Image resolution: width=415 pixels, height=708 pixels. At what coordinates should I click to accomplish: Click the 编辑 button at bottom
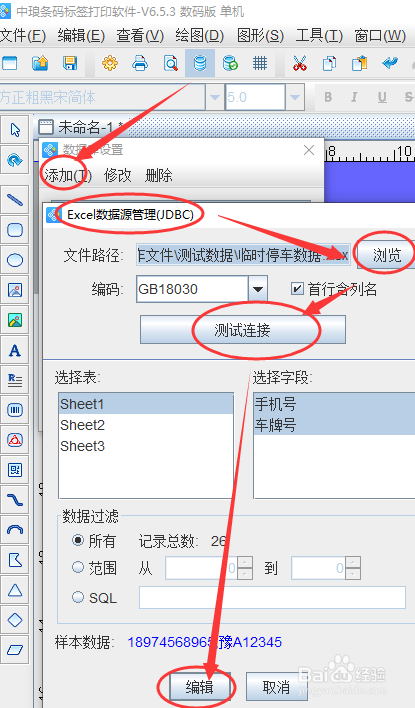tap(200, 687)
